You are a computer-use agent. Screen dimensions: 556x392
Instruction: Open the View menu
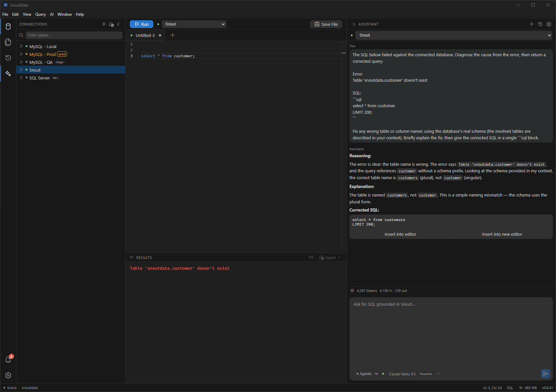27,14
